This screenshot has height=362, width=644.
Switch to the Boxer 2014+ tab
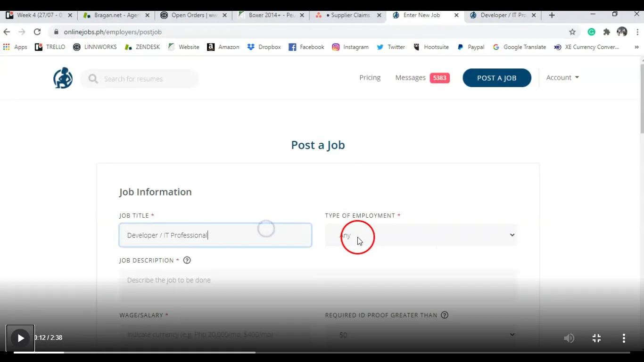tap(271, 15)
